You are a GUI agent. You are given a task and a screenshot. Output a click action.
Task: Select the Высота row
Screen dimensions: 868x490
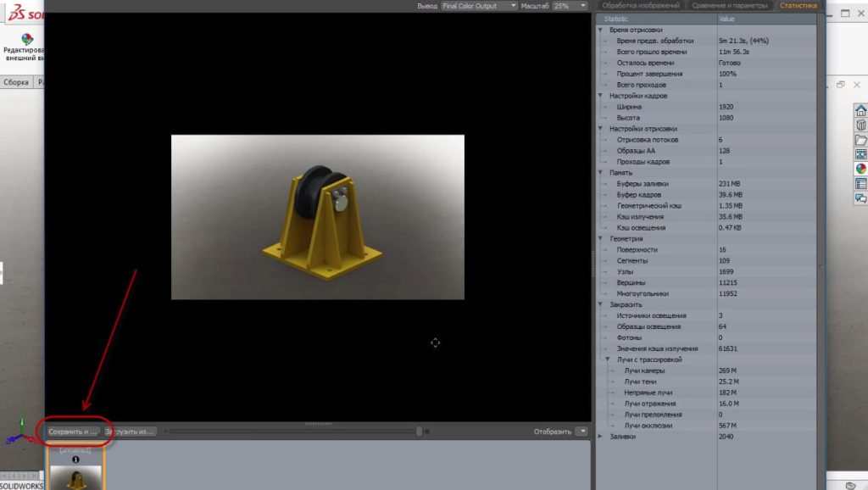click(x=706, y=118)
